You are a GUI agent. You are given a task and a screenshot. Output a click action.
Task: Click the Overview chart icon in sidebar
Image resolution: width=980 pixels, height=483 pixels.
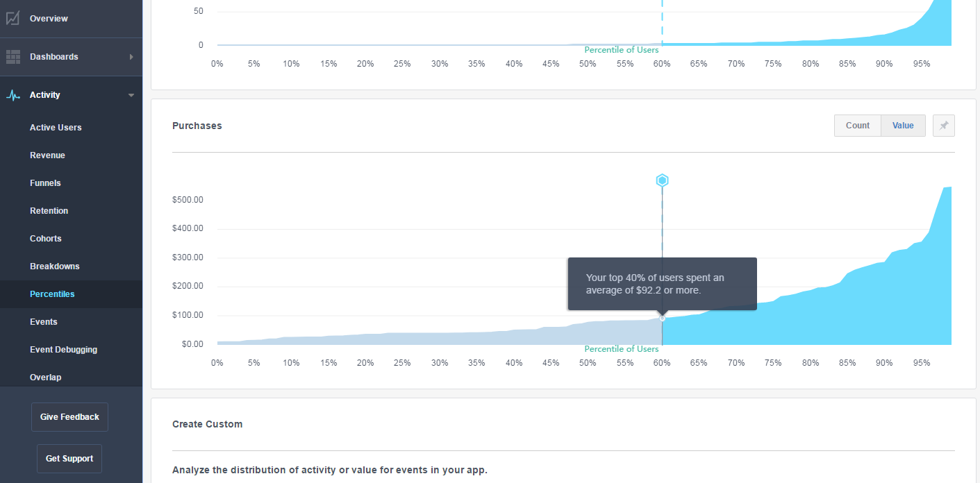click(x=13, y=19)
